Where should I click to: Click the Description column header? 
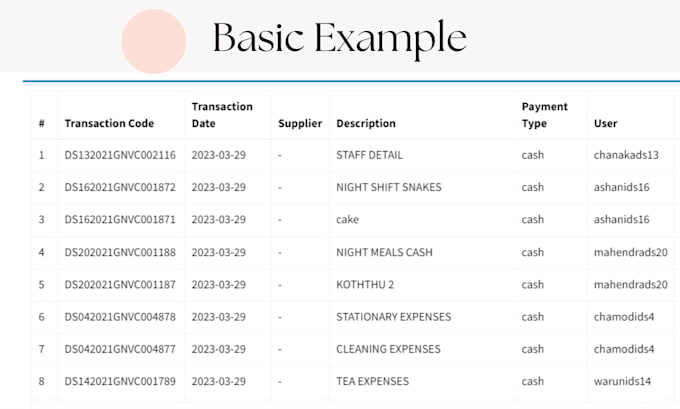(366, 123)
